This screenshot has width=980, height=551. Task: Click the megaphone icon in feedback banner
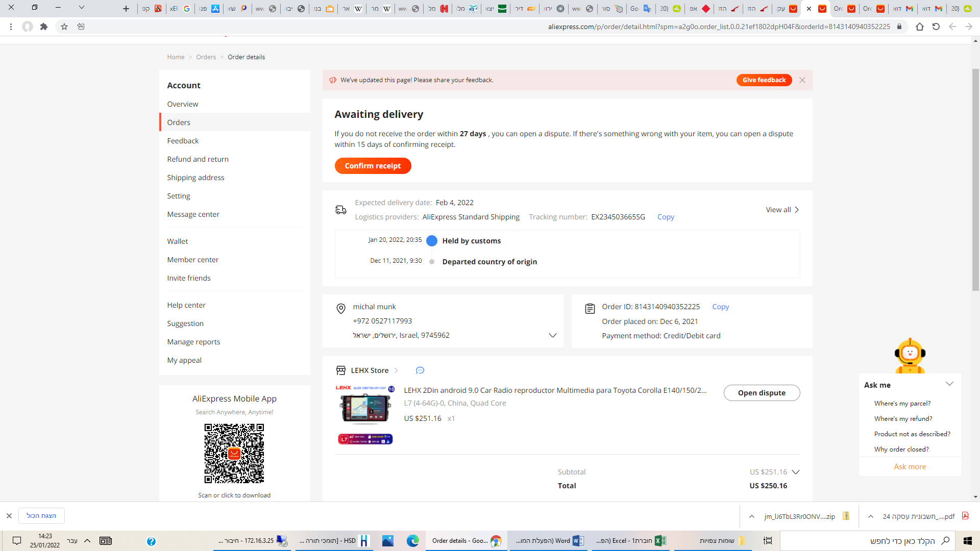(x=333, y=80)
